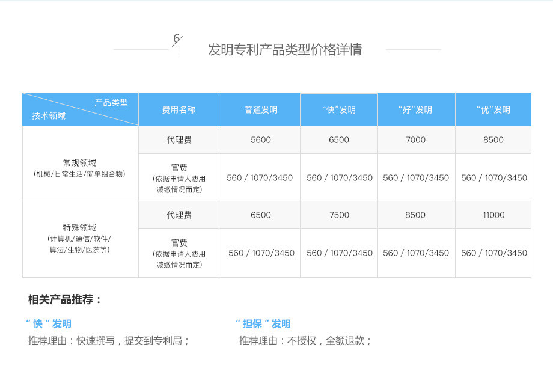Screen dimensions: 553x392
Task: Click 常规领域 官费 560/1070/3450 under 普通发明
Action: pos(260,178)
